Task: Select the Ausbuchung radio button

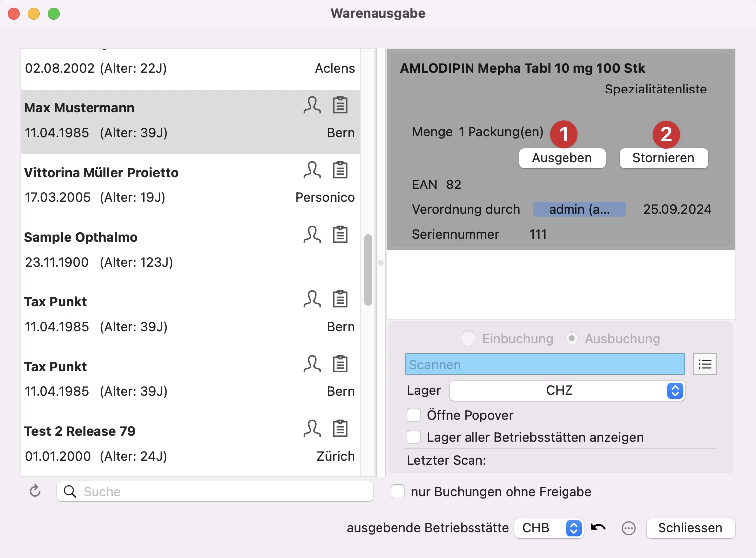Action: pyautogui.click(x=572, y=339)
